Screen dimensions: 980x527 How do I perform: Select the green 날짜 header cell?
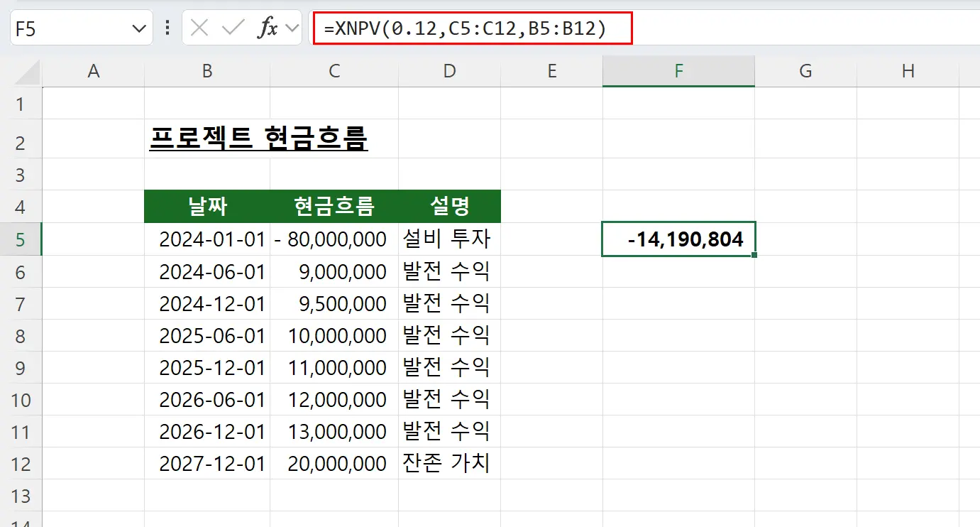(x=206, y=206)
